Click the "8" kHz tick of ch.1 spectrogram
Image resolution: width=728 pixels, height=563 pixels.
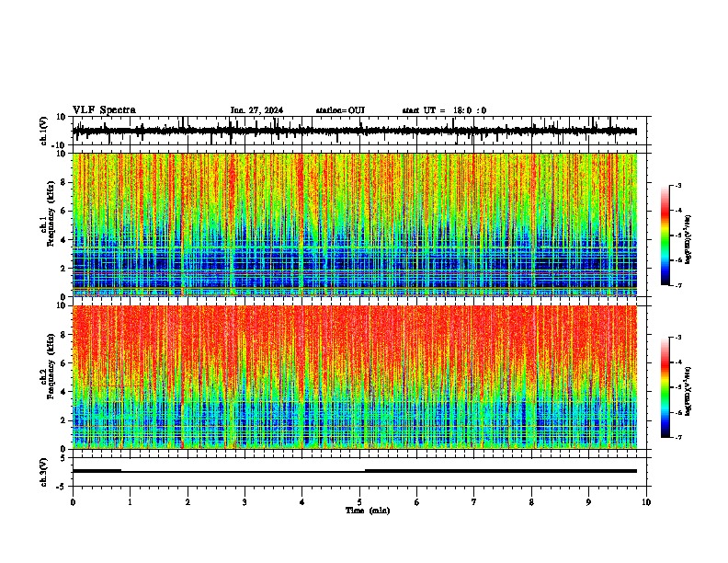(x=63, y=182)
